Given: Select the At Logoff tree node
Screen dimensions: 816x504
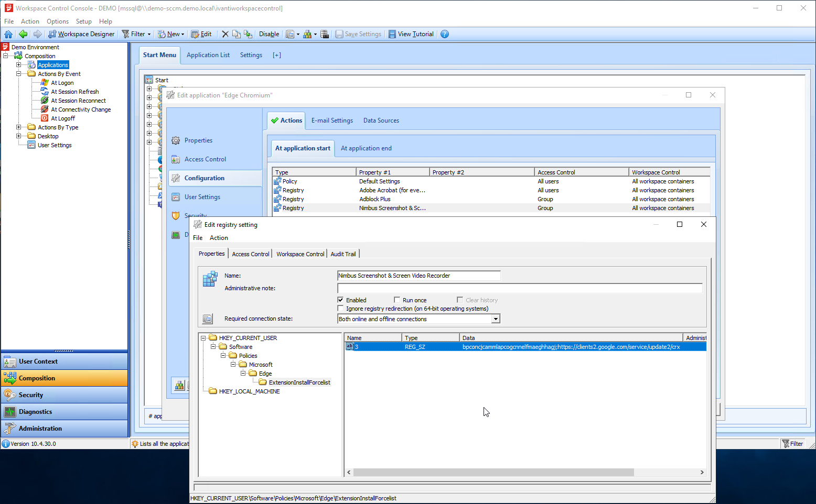Looking at the screenshot, I should click(x=63, y=118).
